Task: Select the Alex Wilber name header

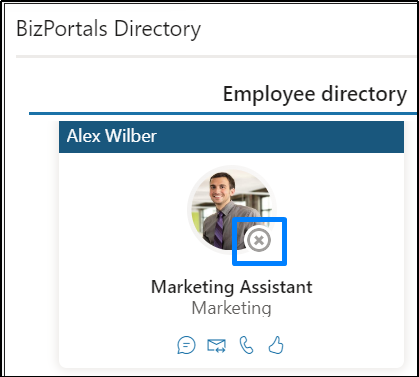Action: 112,136
